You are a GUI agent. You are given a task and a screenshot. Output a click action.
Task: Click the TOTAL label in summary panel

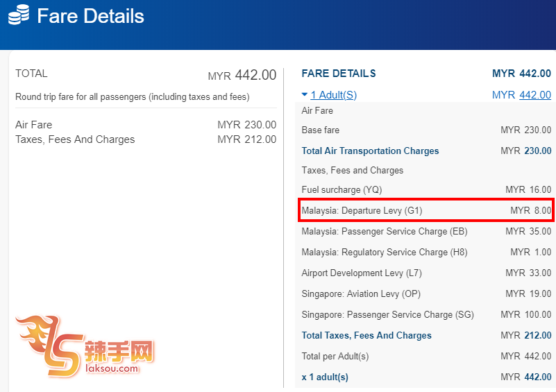31,74
